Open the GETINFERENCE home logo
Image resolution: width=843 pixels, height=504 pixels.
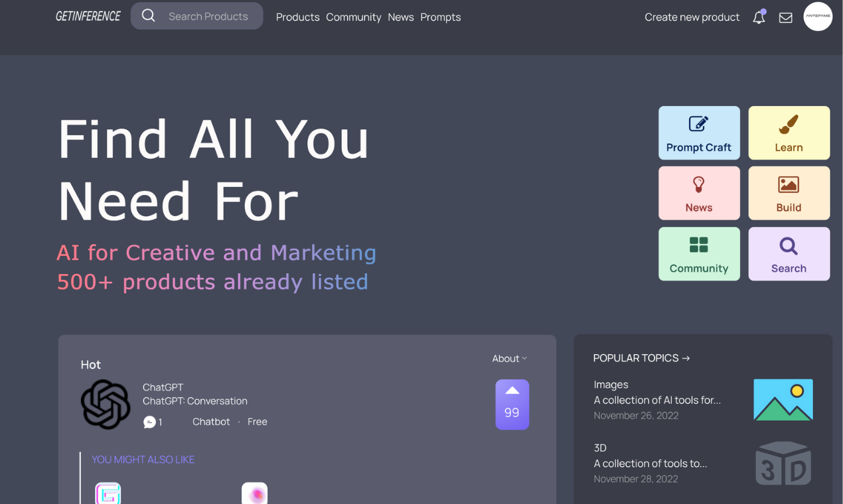(88, 15)
